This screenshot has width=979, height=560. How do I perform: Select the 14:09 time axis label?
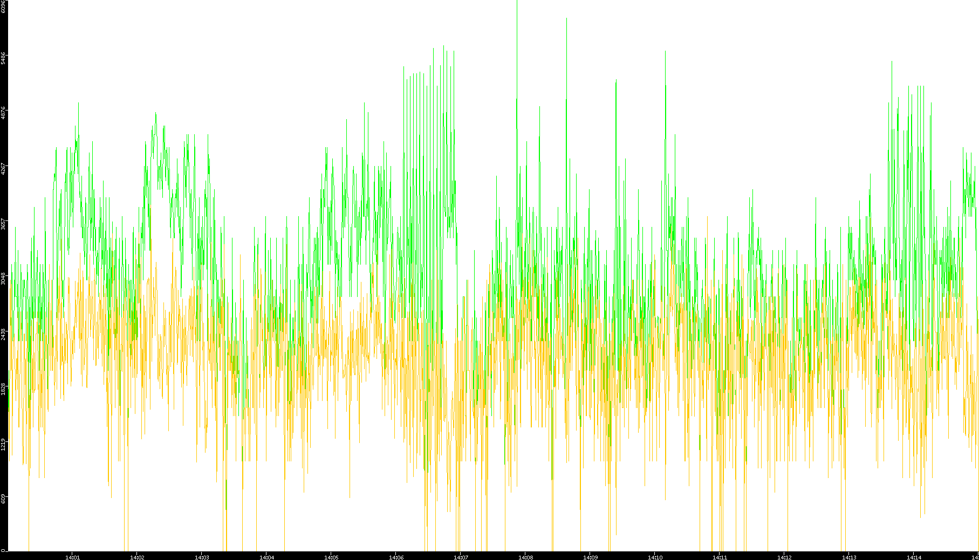click(x=590, y=557)
